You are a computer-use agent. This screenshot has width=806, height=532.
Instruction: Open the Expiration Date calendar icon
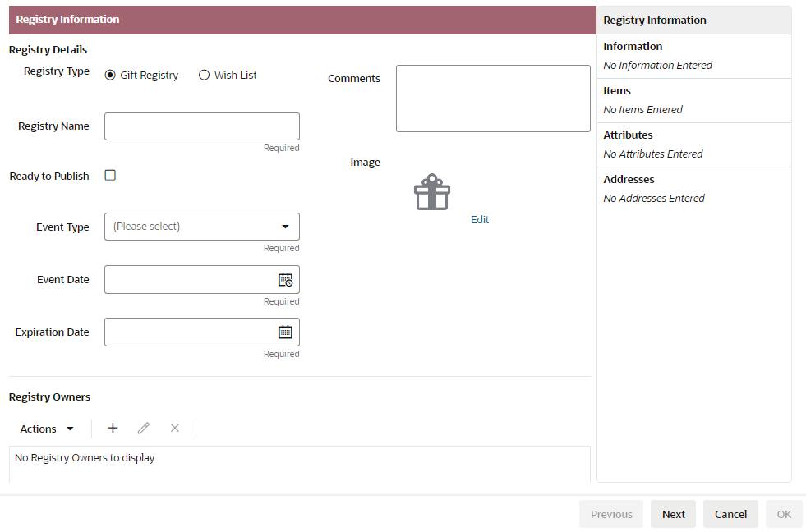tap(284, 332)
